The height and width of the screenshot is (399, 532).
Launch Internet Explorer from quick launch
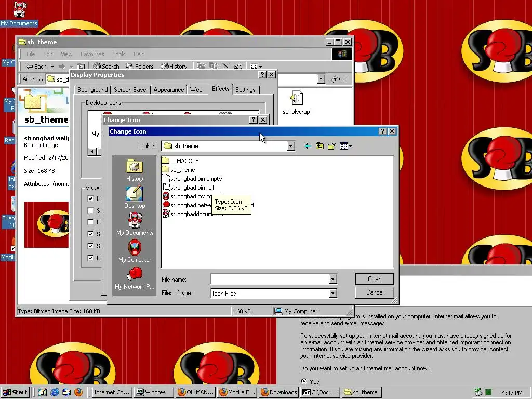(54, 392)
